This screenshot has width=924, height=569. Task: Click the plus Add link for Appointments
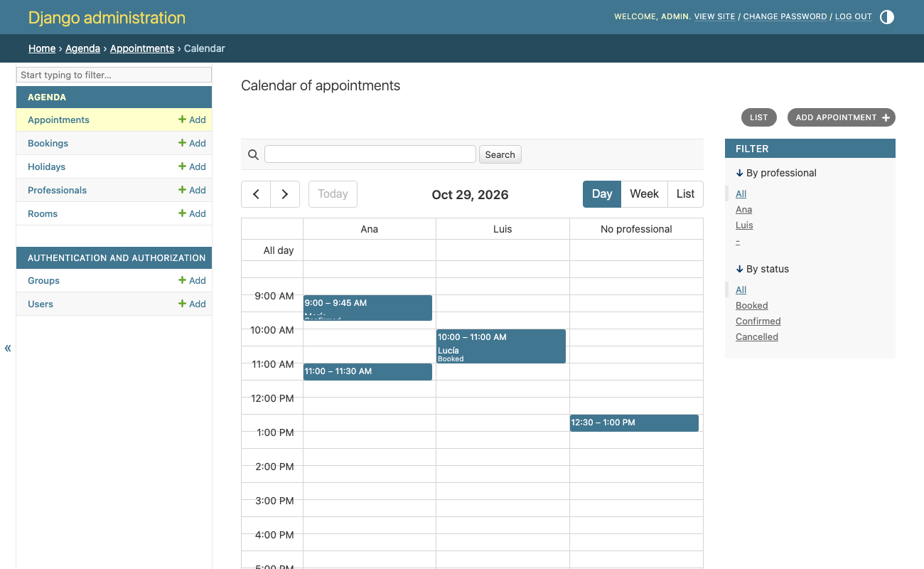coord(192,119)
